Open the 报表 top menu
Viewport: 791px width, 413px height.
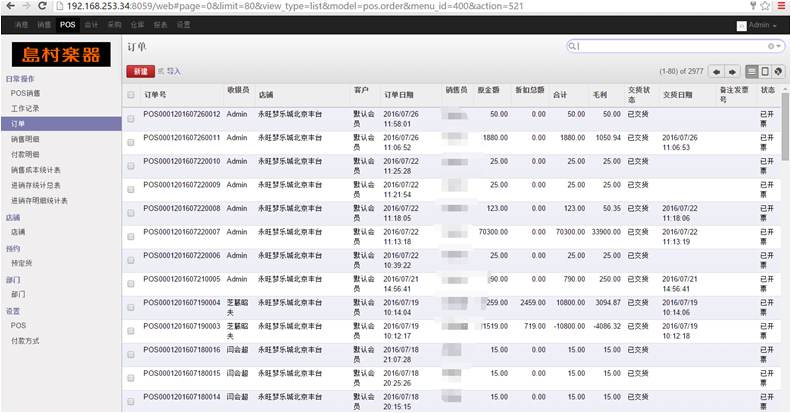tap(160, 25)
